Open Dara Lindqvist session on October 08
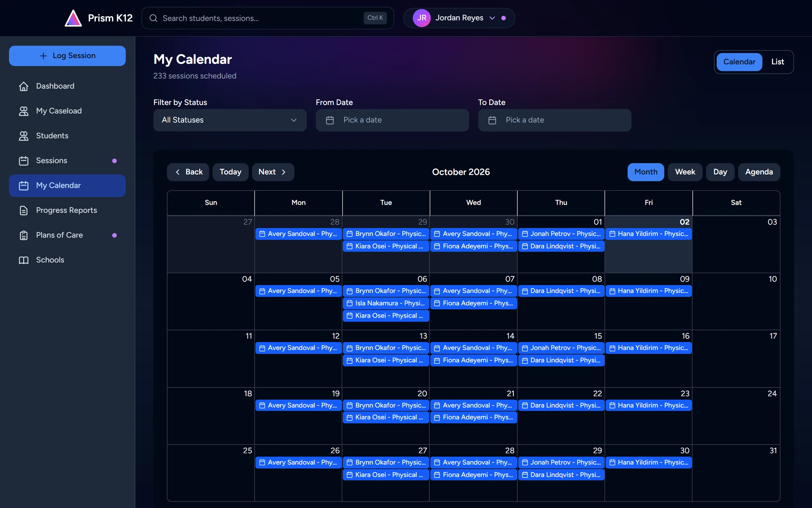812x508 pixels. click(x=561, y=291)
